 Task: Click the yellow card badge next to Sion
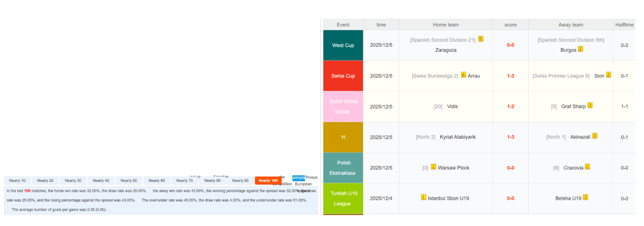click(x=608, y=75)
